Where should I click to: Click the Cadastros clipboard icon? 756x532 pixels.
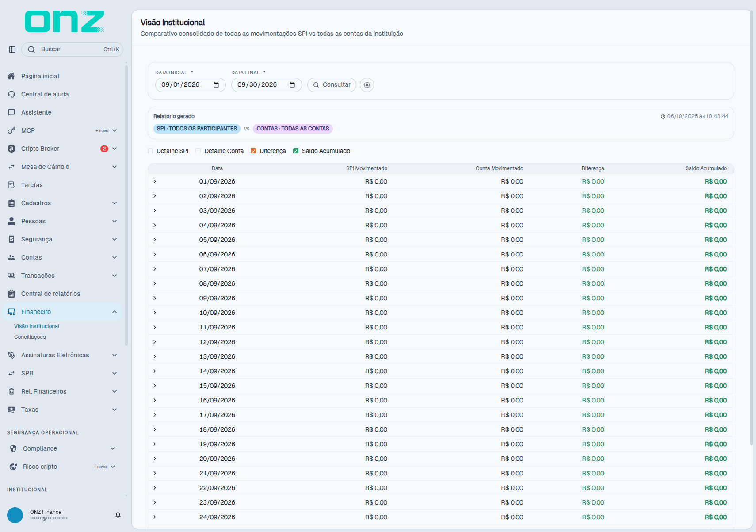[x=11, y=203]
